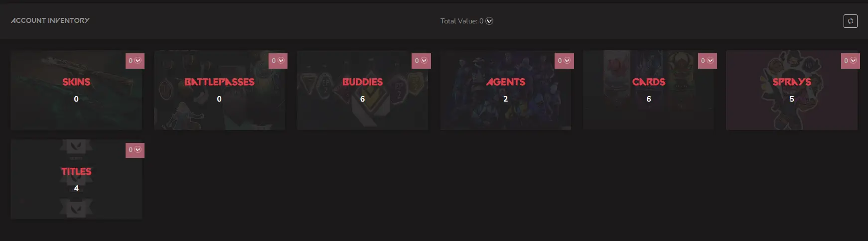Viewport: 868px width, 241px height.
Task: Open the Agents category
Action: tap(505, 90)
